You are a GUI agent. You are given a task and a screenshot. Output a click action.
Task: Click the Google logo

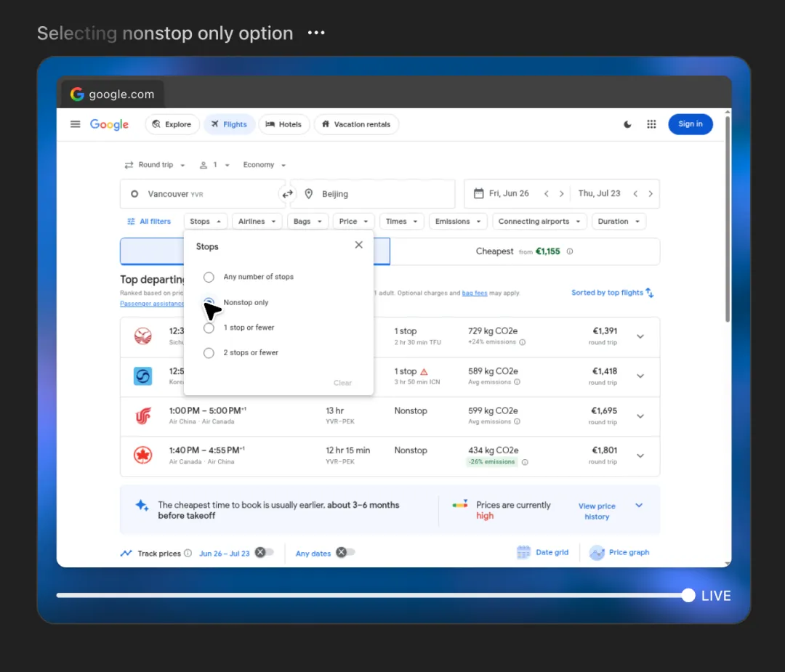pyautogui.click(x=109, y=125)
